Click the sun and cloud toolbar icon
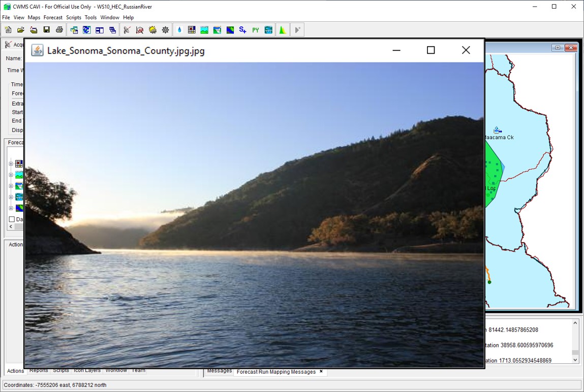 152,30
